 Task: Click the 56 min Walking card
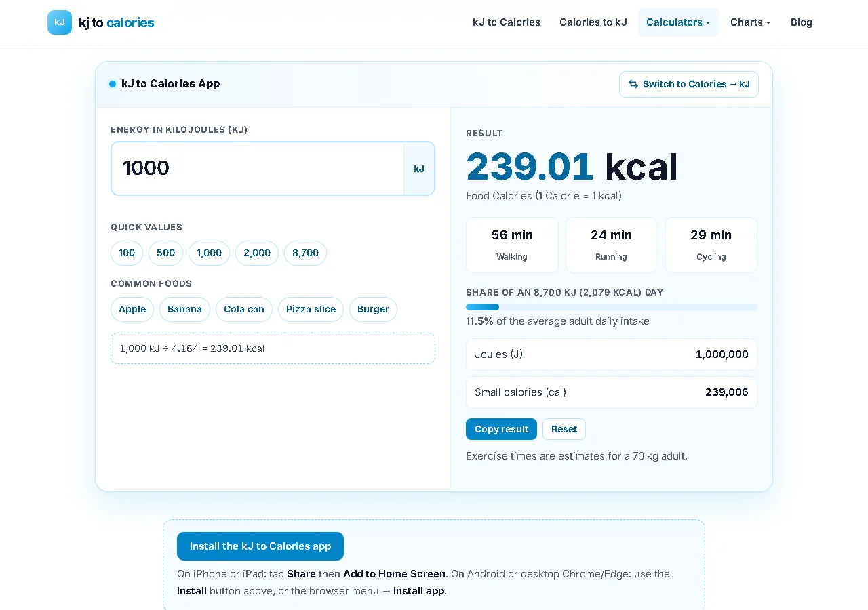click(512, 245)
